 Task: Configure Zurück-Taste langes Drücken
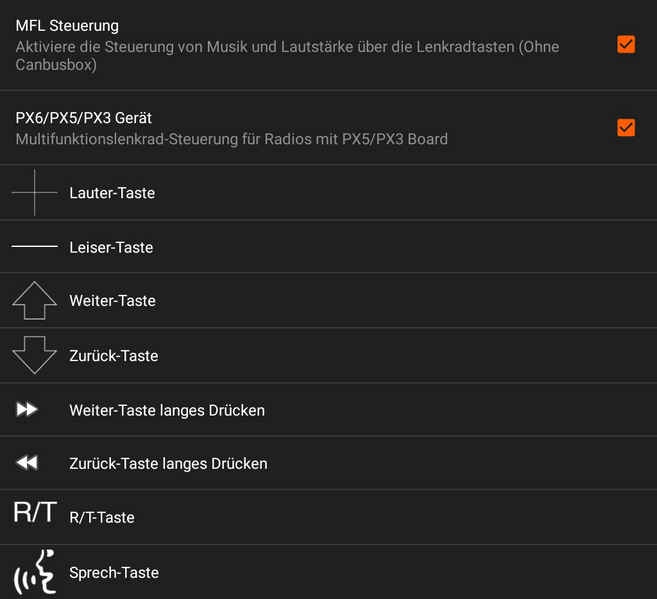[x=168, y=464]
